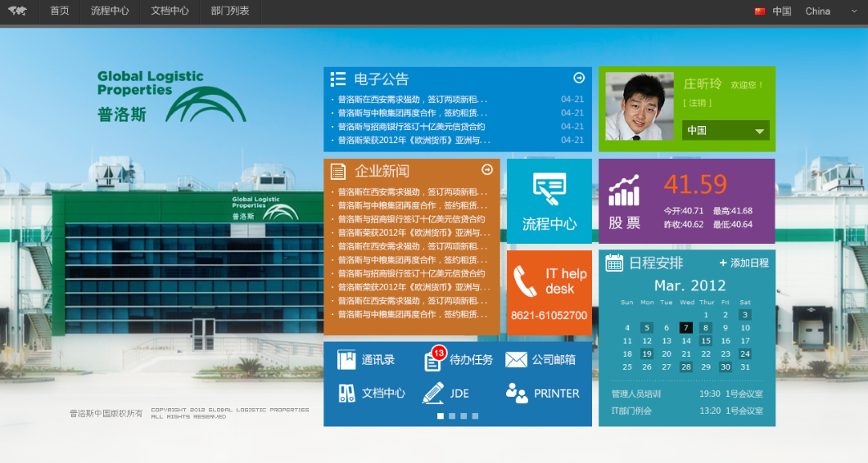868x463 pixels.
Task: Click the IT help desk phone icon
Action: [x=525, y=281]
